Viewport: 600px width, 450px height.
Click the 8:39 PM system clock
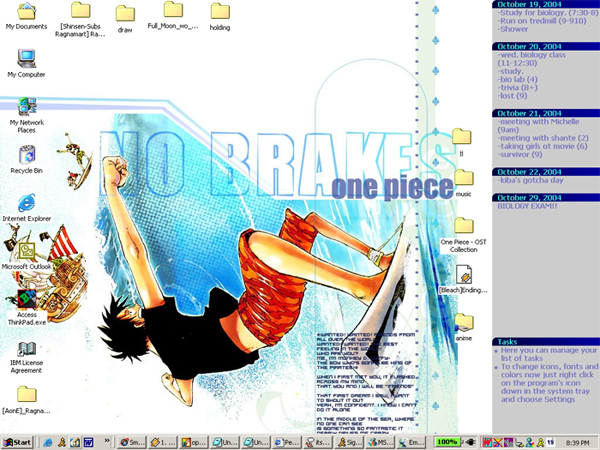pos(577,443)
